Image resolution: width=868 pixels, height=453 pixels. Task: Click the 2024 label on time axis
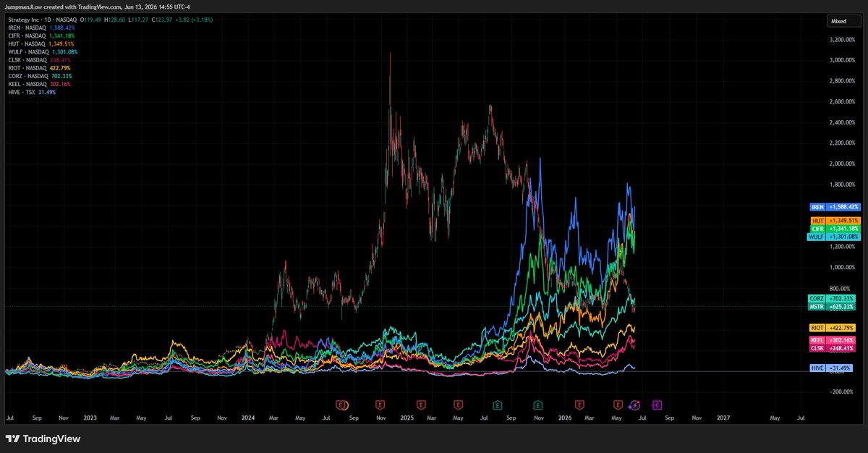pyautogui.click(x=248, y=418)
